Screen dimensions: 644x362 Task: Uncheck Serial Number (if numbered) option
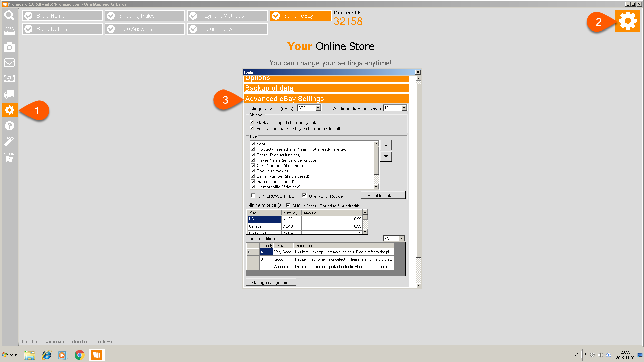pos(253,176)
